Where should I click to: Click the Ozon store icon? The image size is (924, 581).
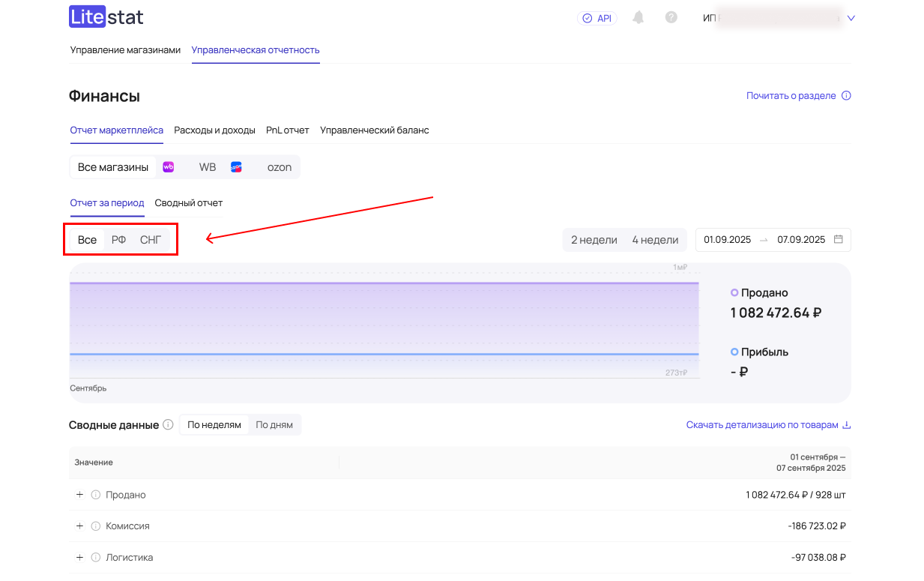pos(236,167)
